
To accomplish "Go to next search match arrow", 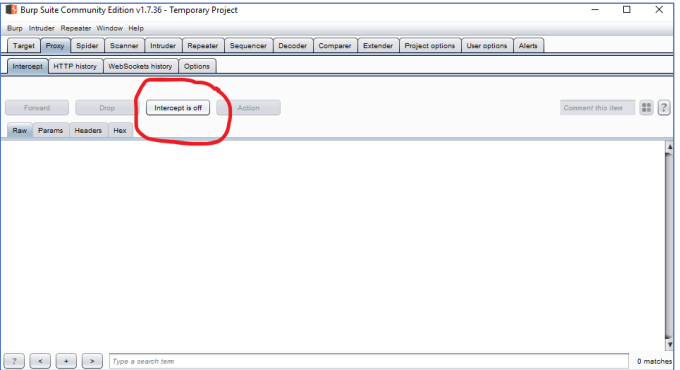I will tap(92, 361).
